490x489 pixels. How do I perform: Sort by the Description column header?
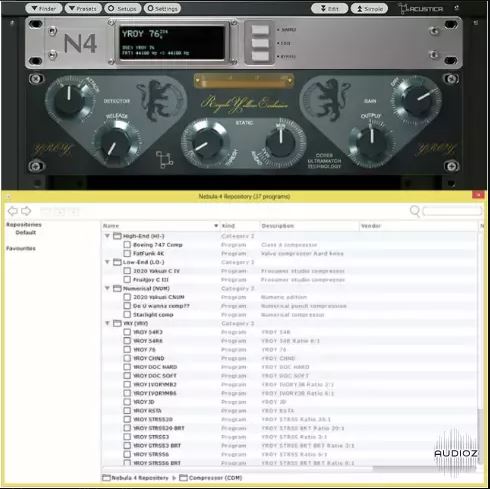pyautogui.click(x=309, y=226)
